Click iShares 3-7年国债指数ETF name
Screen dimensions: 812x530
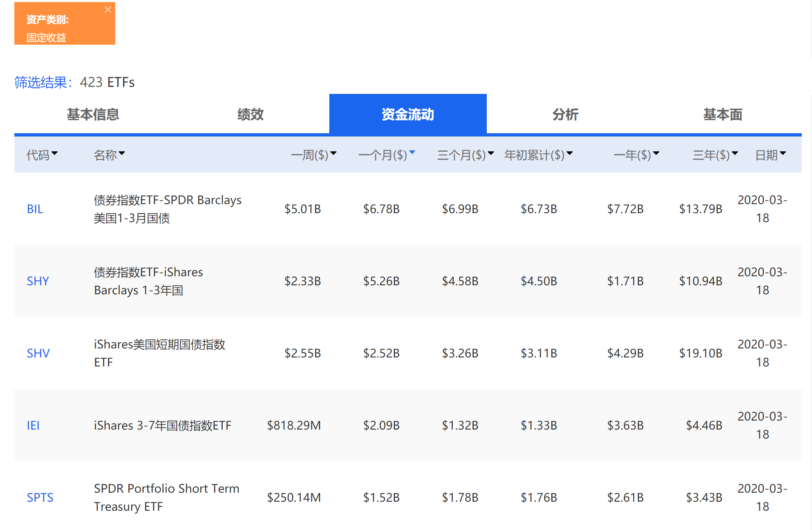coord(162,425)
